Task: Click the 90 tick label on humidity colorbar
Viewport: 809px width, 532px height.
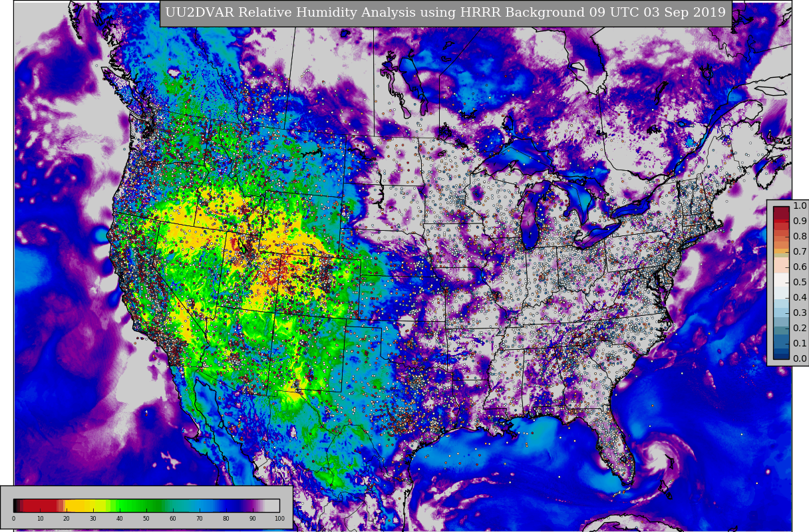Action: (253, 519)
